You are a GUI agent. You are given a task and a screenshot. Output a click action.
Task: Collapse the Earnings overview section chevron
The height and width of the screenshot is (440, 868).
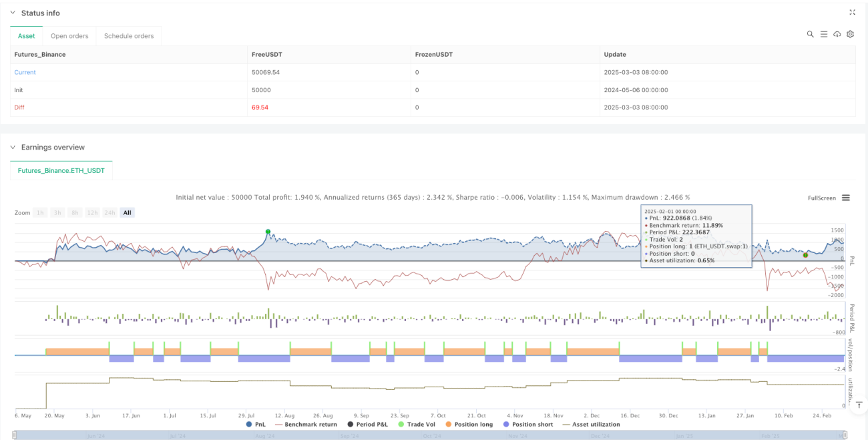(x=13, y=147)
